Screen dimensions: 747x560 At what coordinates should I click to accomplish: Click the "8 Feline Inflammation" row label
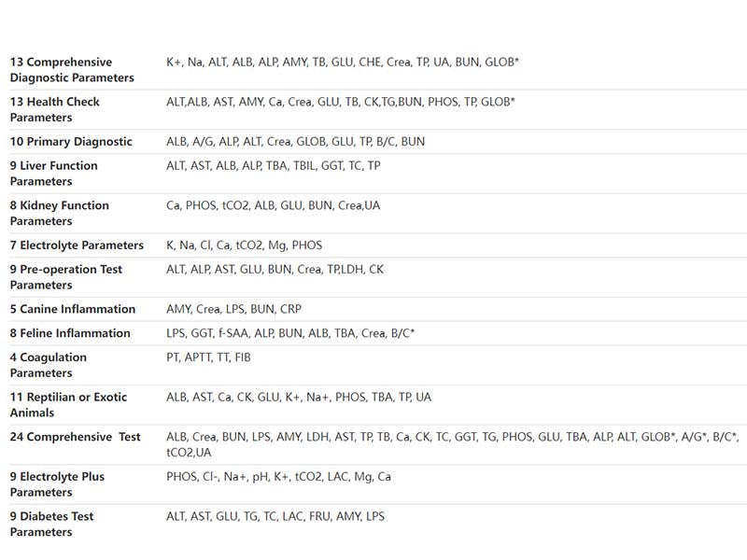click(x=70, y=333)
